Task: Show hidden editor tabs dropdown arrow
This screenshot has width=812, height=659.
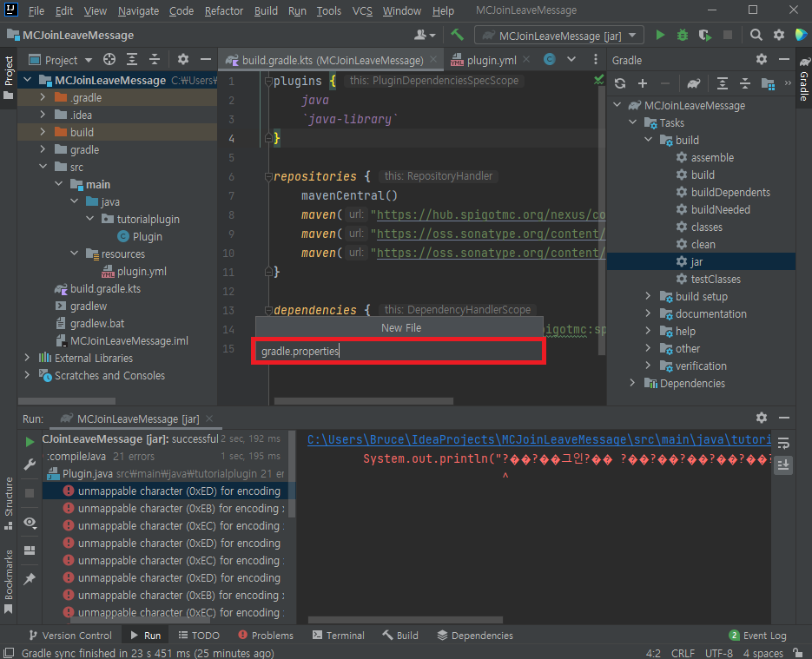Action: (x=571, y=59)
